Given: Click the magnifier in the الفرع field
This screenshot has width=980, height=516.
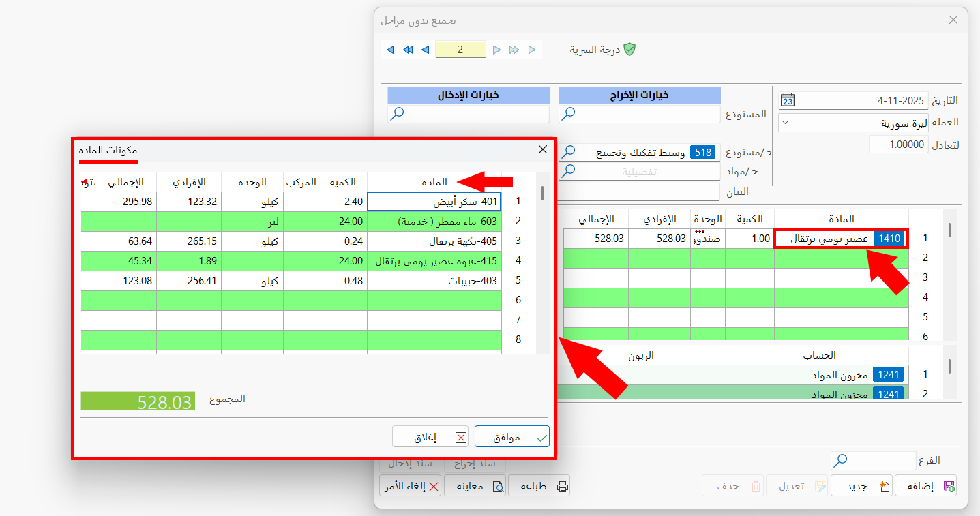Looking at the screenshot, I should coord(840,461).
